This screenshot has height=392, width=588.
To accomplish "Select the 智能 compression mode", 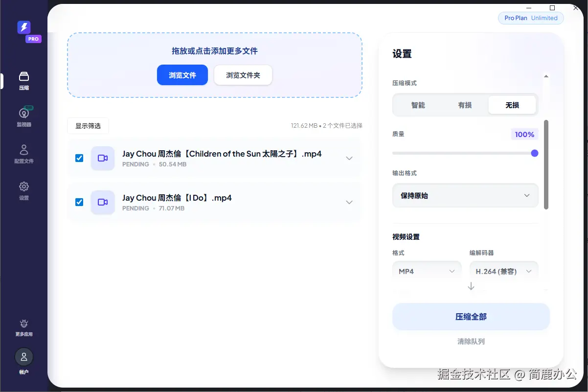I will tap(418, 105).
